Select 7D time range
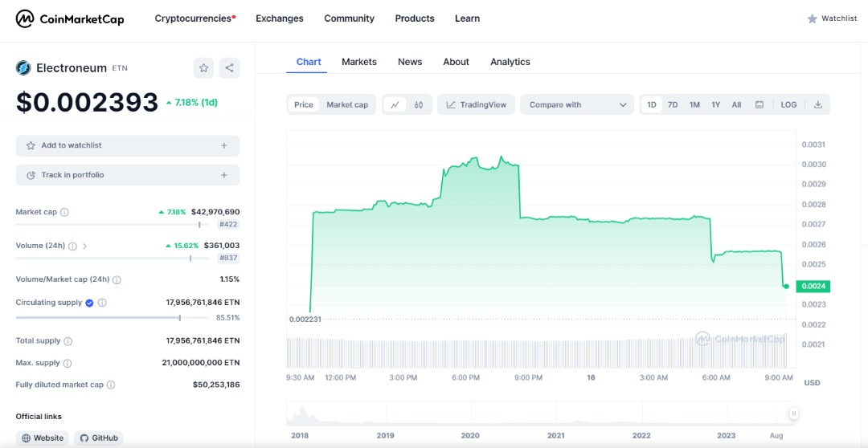The height and width of the screenshot is (448, 868). (673, 104)
